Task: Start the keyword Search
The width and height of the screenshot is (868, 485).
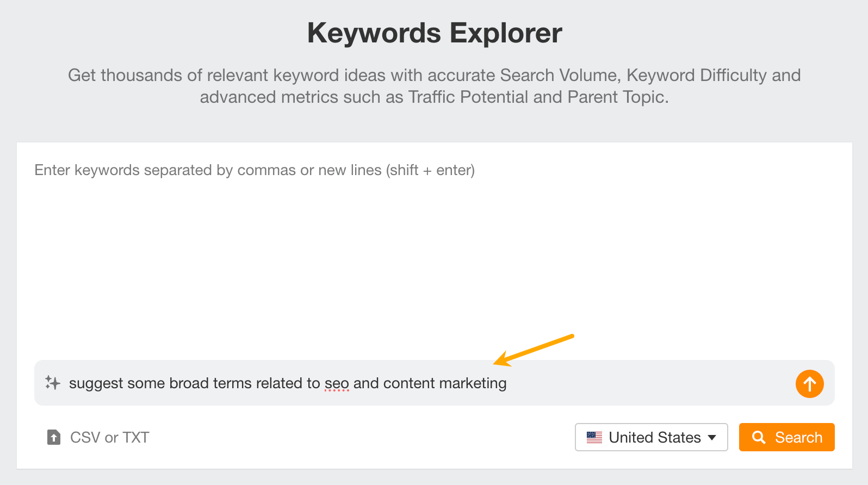Action: click(x=786, y=437)
